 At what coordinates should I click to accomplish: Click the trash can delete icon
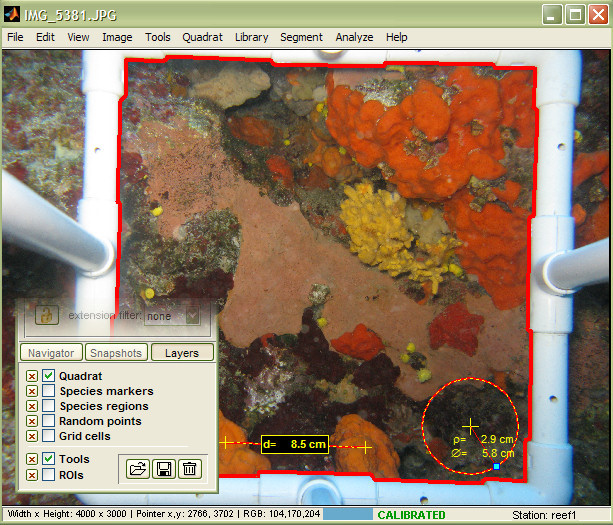click(189, 468)
